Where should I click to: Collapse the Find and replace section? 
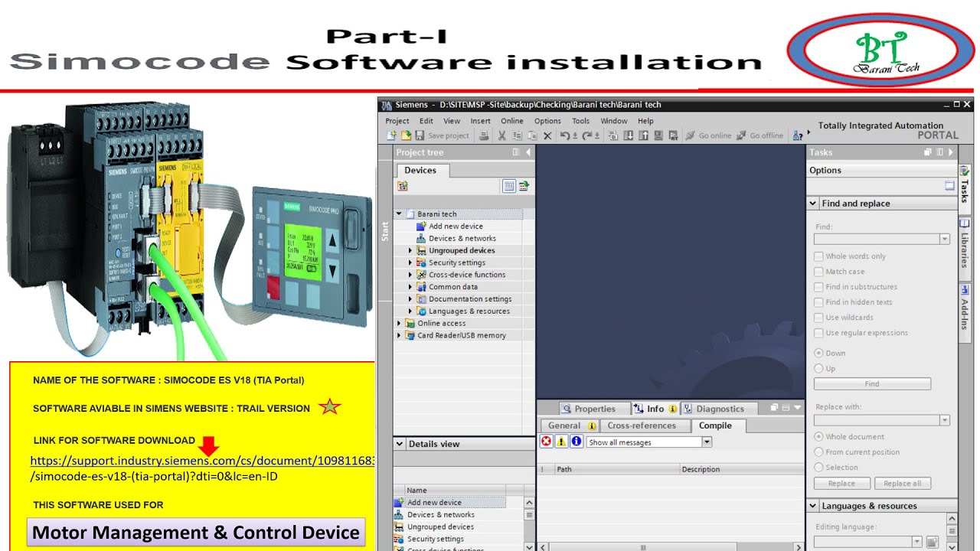(x=813, y=204)
